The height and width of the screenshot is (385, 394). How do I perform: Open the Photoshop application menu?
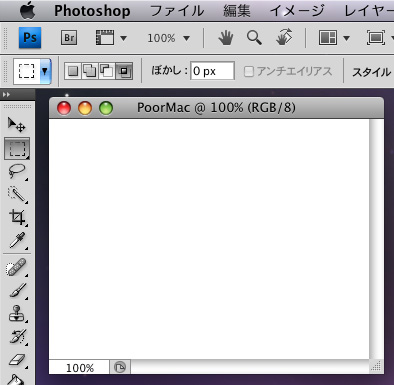click(92, 11)
